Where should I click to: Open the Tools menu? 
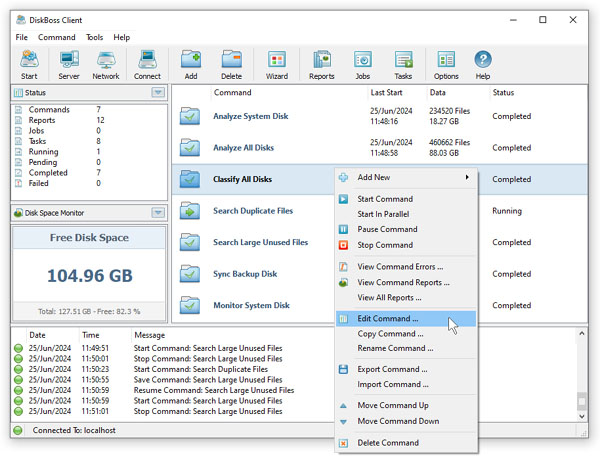coord(95,37)
